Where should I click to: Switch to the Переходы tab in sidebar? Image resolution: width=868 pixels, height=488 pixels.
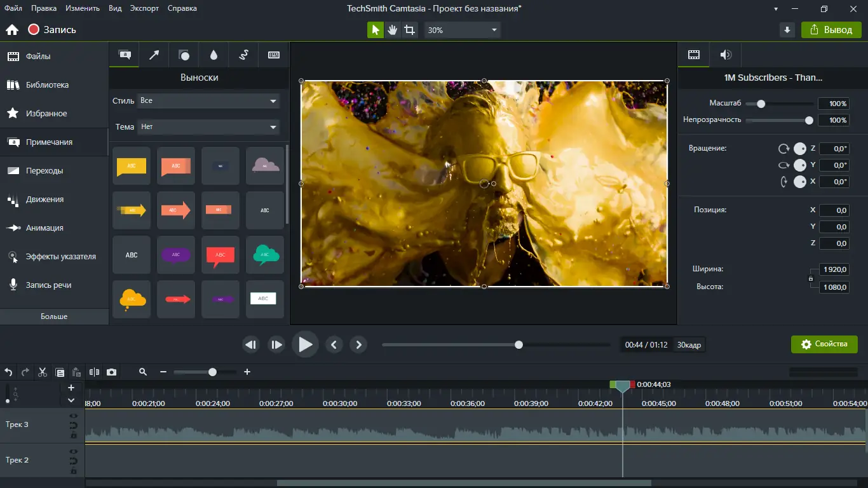pyautogui.click(x=44, y=171)
